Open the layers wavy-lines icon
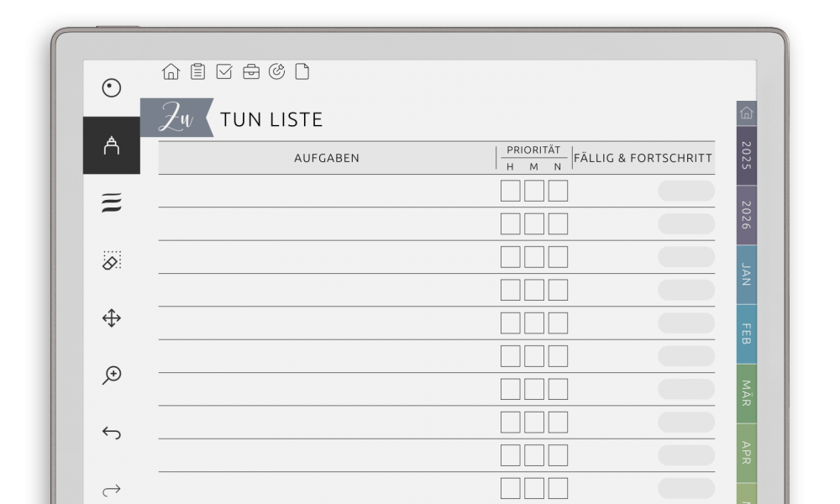This screenshot has width=840, height=504. tap(112, 203)
